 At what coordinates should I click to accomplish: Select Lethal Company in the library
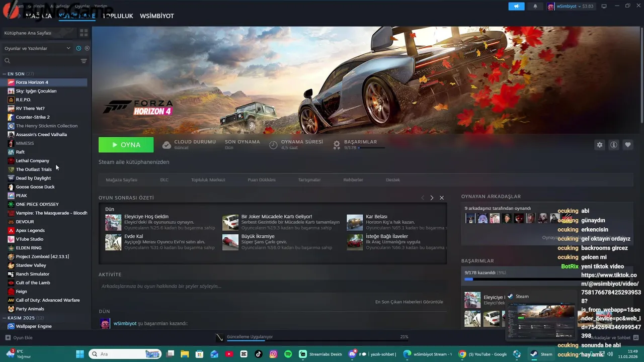(x=44, y=160)
